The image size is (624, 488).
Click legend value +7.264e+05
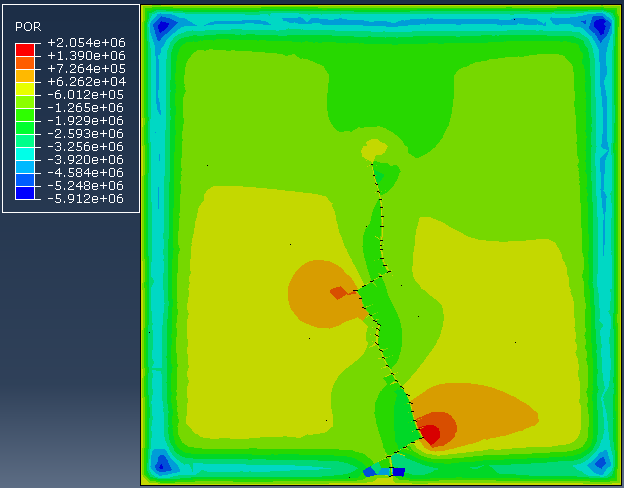[86, 68]
